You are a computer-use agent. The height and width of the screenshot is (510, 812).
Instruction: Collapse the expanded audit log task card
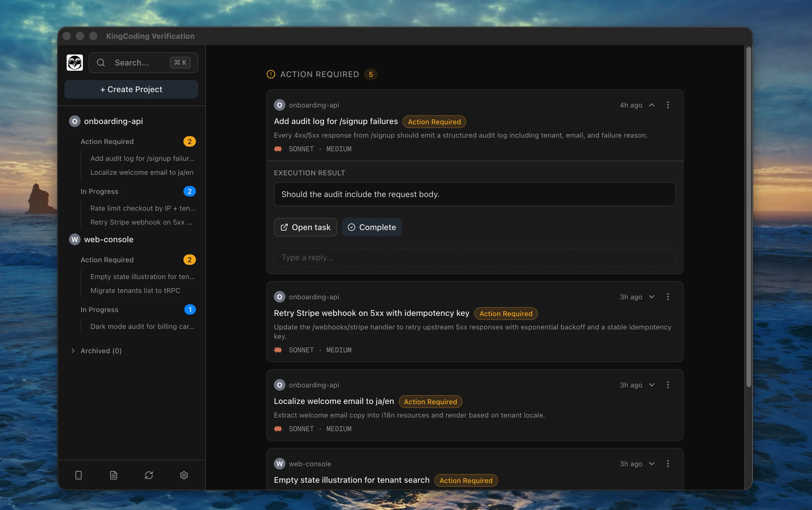coord(652,105)
